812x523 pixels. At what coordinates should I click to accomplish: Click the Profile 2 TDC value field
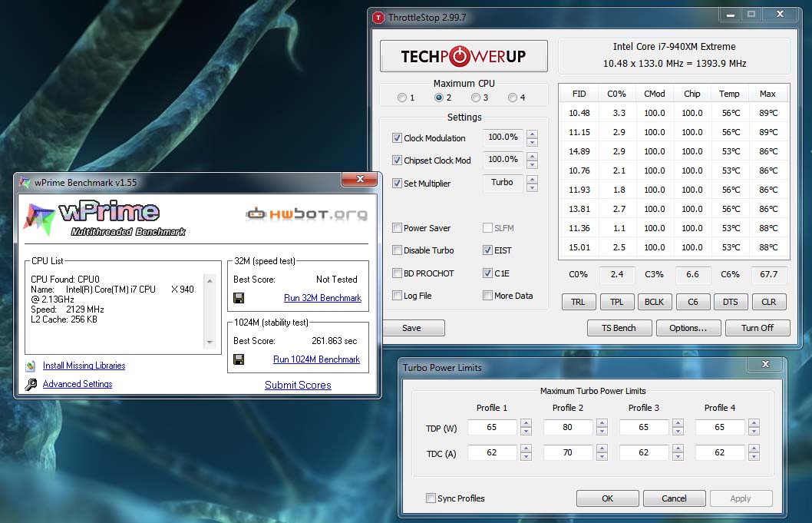(568, 452)
